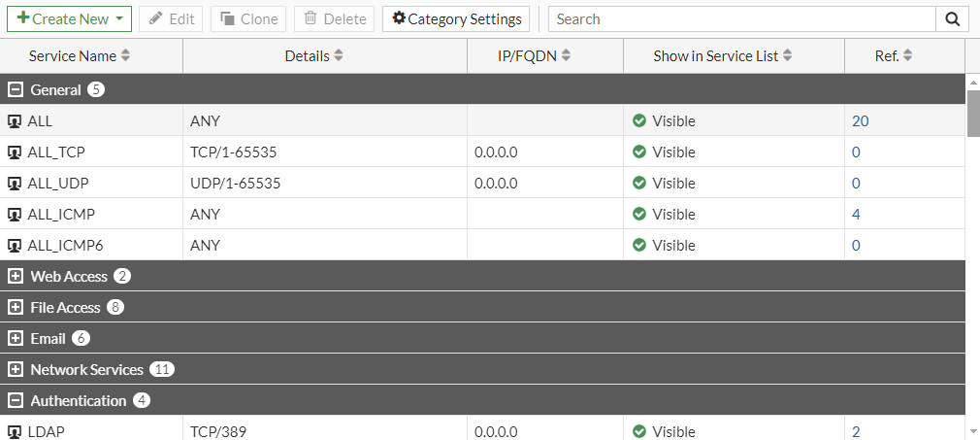Expand the Web Access category
This screenshot has height=440, width=980.
[x=15, y=277]
